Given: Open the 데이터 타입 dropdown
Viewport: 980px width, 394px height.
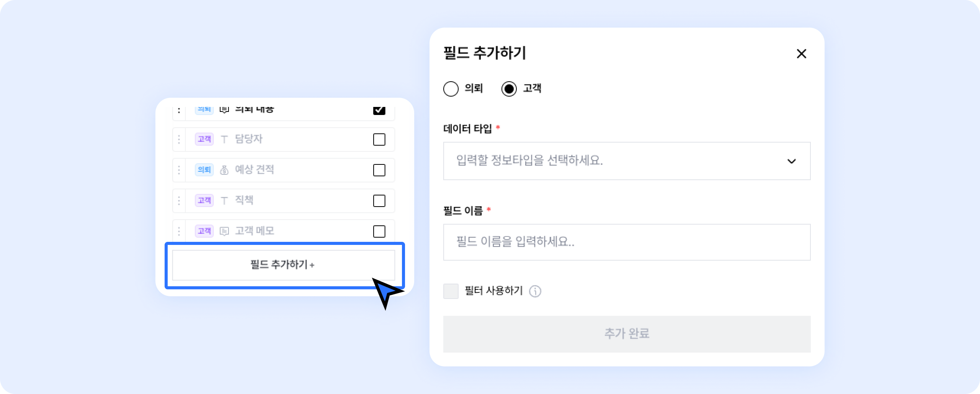Looking at the screenshot, I should tap(627, 161).
